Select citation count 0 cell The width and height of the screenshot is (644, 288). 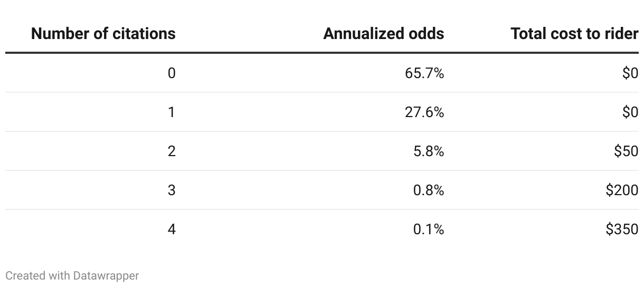pyautogui.click(x=172, y=73)
